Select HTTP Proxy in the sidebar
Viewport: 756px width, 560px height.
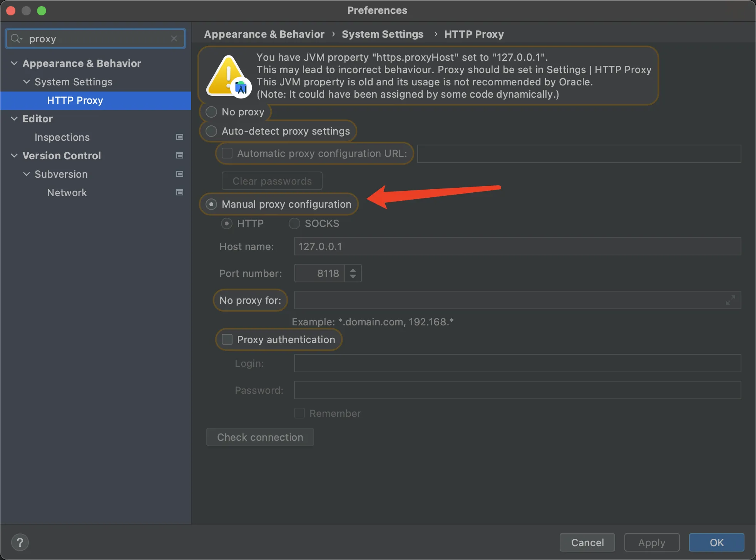[x=75, y=100]
